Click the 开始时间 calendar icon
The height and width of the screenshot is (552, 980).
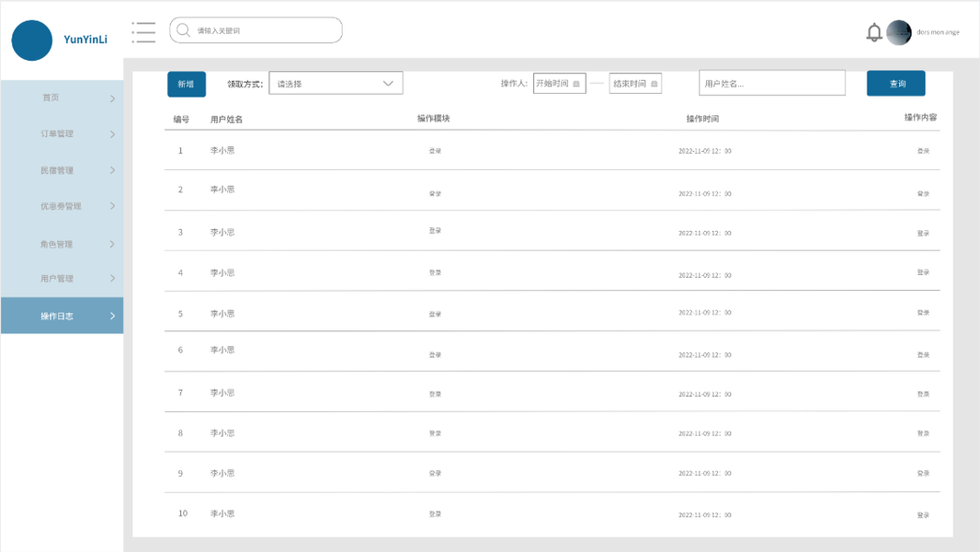[576, 84]
